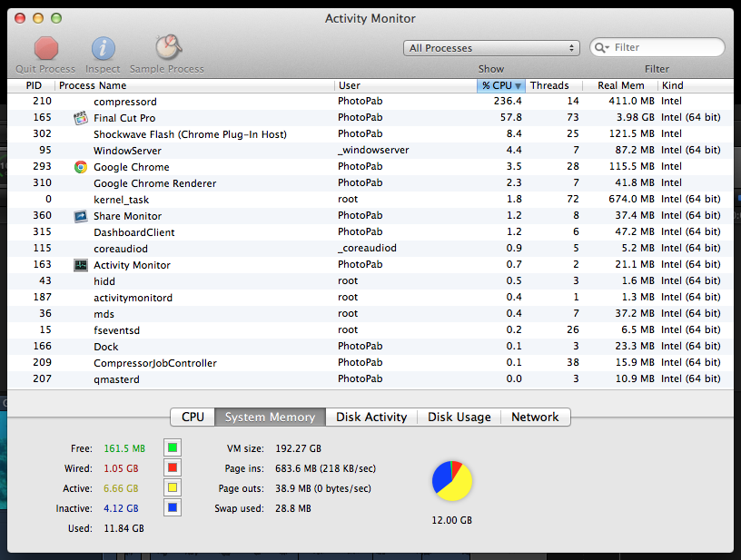Sort by Process Name column header

coord(194,85)
